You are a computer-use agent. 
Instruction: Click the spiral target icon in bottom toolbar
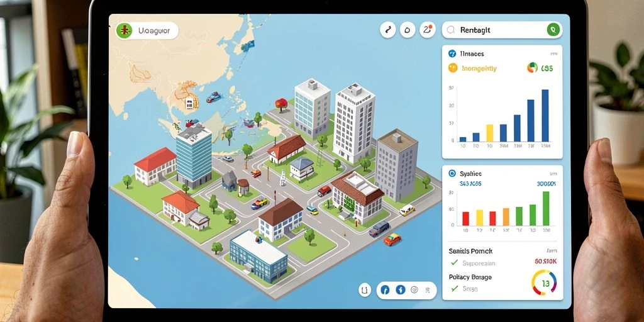[414, 290]
